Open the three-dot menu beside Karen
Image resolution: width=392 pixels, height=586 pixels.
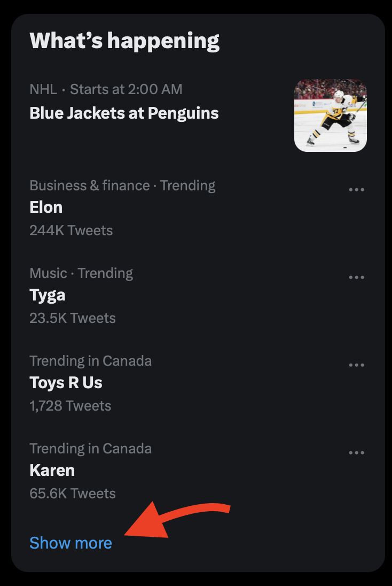[356, 453]
